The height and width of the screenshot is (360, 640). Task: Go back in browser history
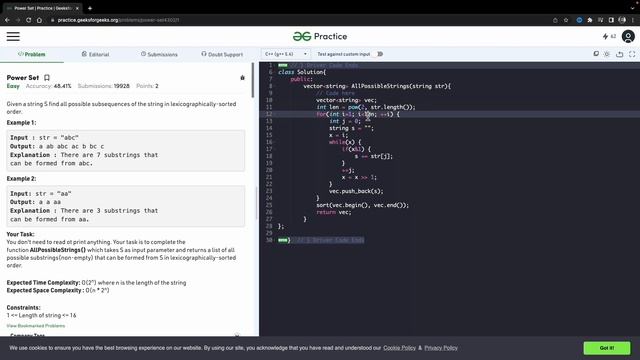click(7, 20)
